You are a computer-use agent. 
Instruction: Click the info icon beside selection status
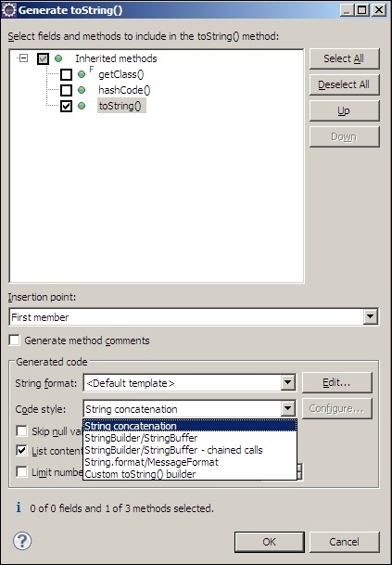(19, 507)
